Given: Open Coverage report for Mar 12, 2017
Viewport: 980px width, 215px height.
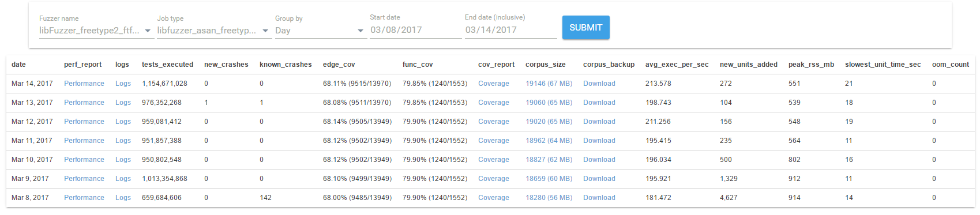Looking at the screenshot, I should [x=494, y=122].
